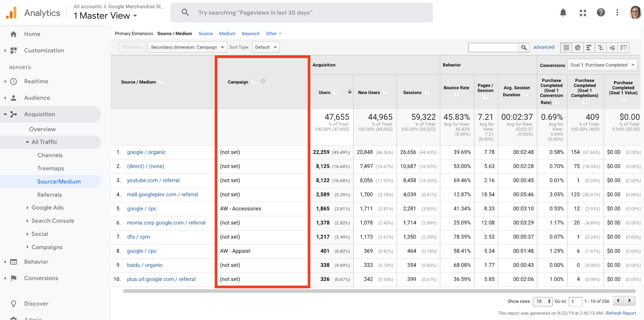Expand the Customization section
The height and width of the screenshot is (320, 644).
(x=5, y=51)
